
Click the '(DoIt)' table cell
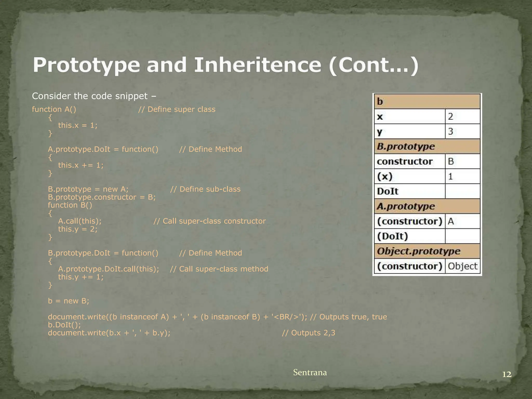[410, 236]
